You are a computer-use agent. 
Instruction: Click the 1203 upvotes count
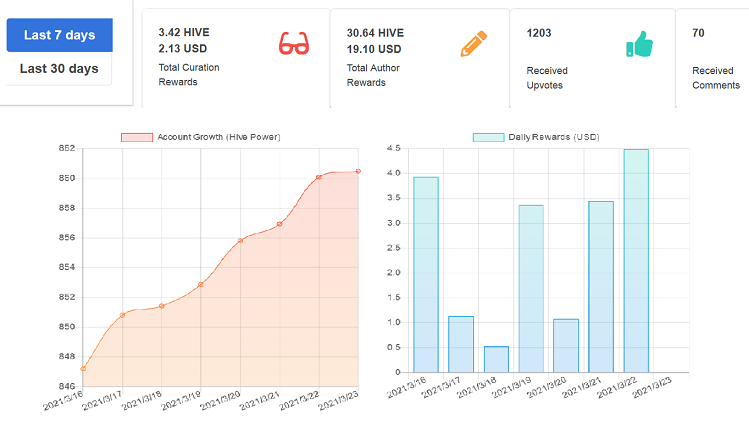click(x=539, y=33)
